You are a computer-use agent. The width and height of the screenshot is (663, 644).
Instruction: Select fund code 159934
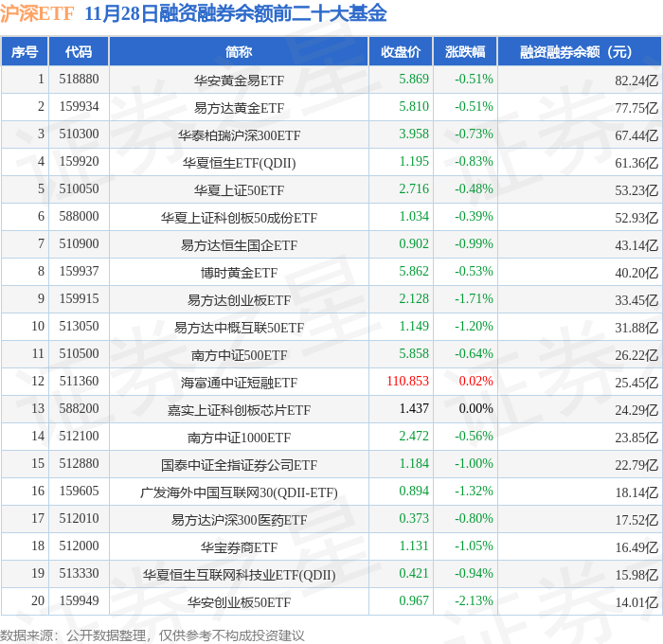pyautogui.click(x=79, y=107)
